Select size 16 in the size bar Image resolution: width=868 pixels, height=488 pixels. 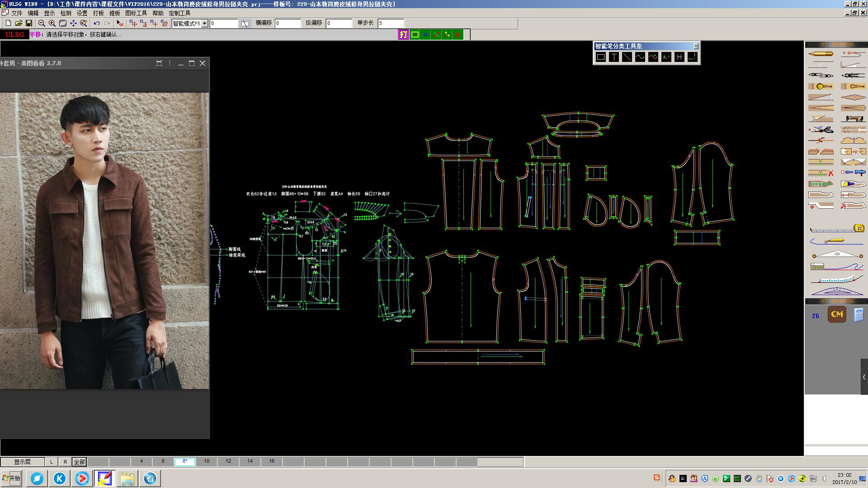[x=272, y=461]
